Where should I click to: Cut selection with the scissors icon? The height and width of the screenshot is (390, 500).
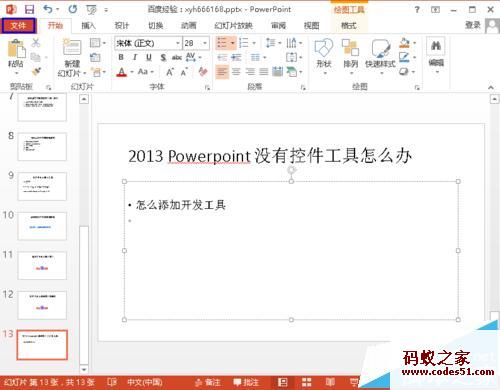click(36, 43)
